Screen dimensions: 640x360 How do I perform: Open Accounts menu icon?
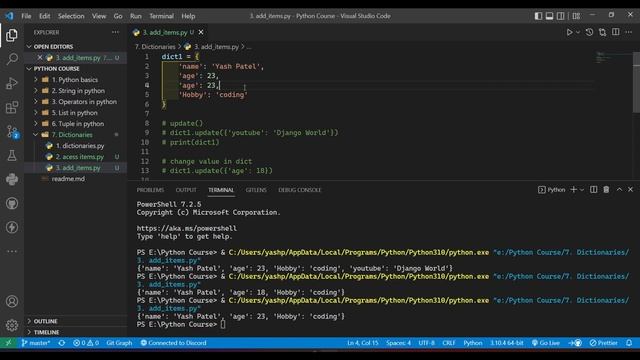pos(12,301)
